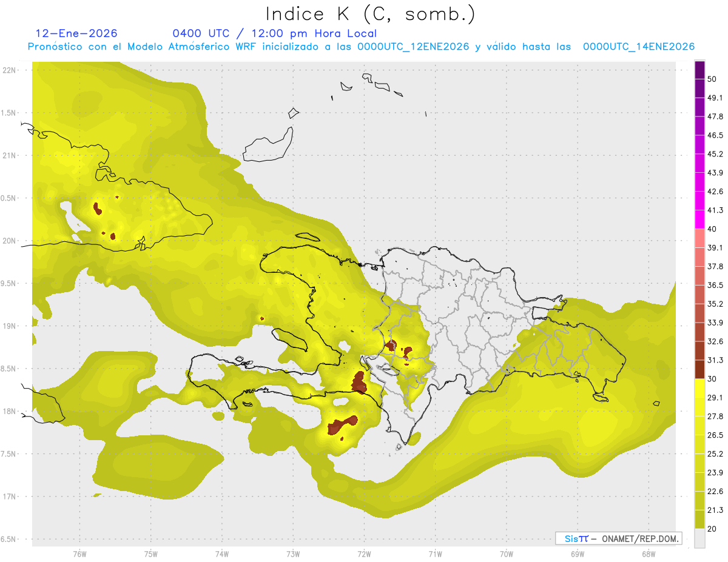Click the colorbar value '49.1'
The image size is (728, 562).
click(x=715, y=98)
